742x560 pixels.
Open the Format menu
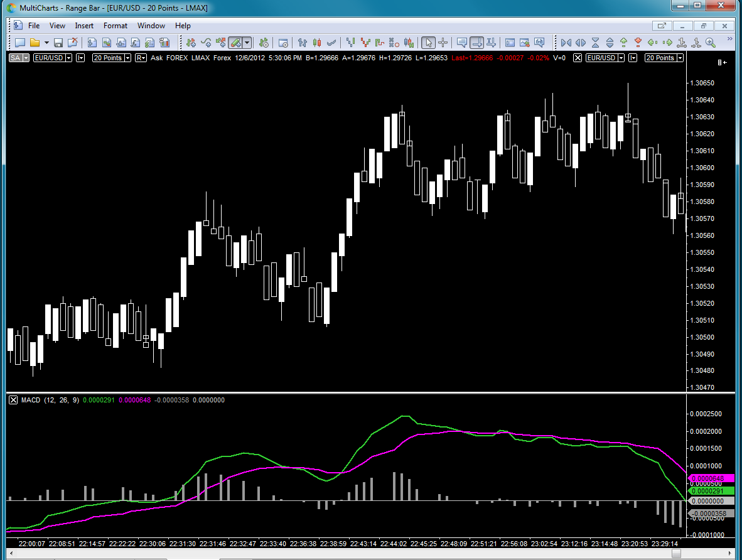tap(116, 26)
